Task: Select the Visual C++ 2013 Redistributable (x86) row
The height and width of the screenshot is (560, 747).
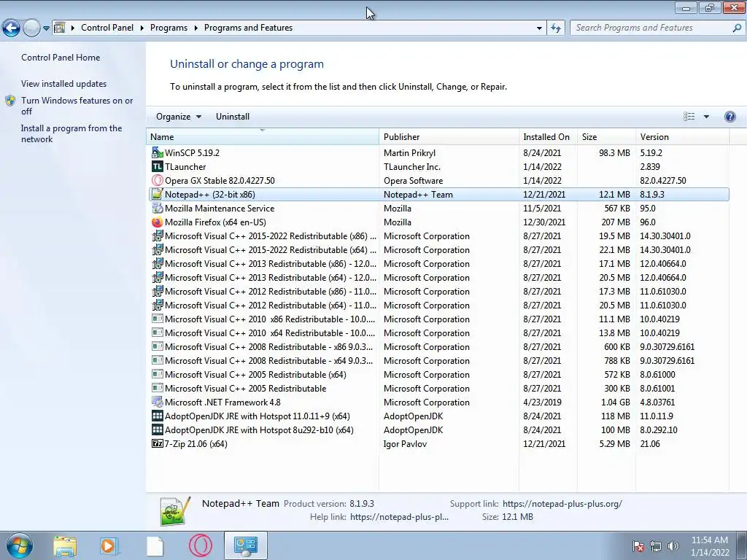Action: (x=438, y=263)
